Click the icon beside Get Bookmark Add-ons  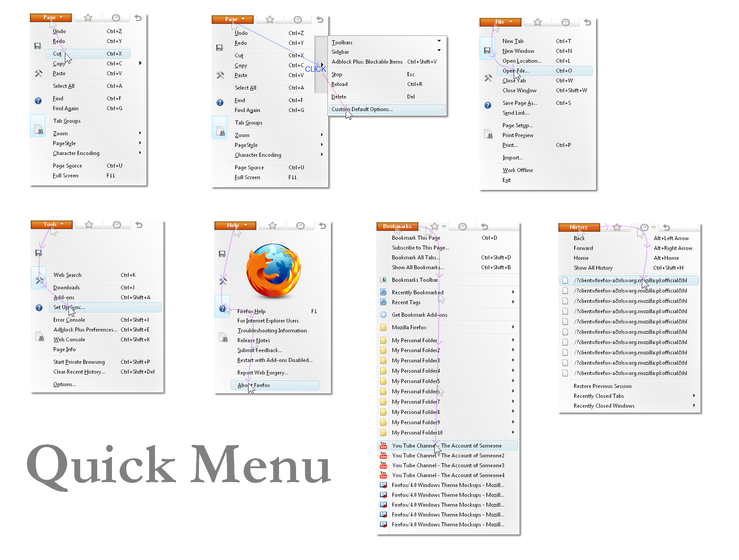[x=383, y=315]
